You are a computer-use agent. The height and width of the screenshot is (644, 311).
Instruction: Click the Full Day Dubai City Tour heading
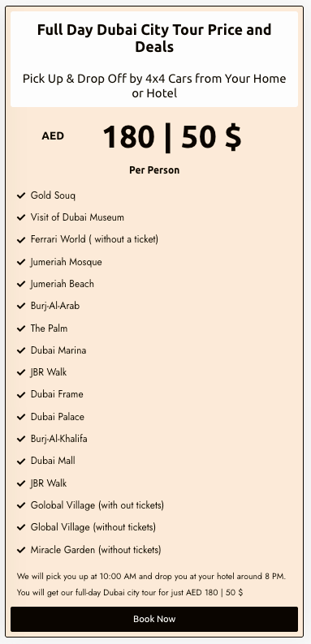point(154,38)
